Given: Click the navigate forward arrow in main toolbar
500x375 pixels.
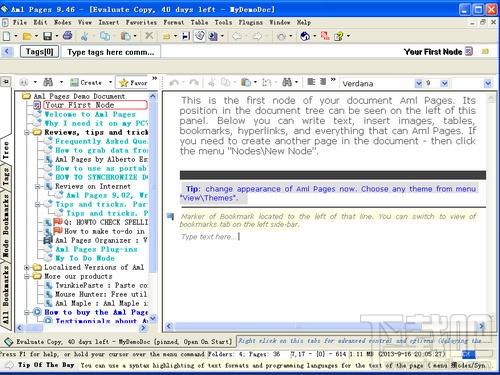Looking at the screenshot, I should (x=257, y=36).
